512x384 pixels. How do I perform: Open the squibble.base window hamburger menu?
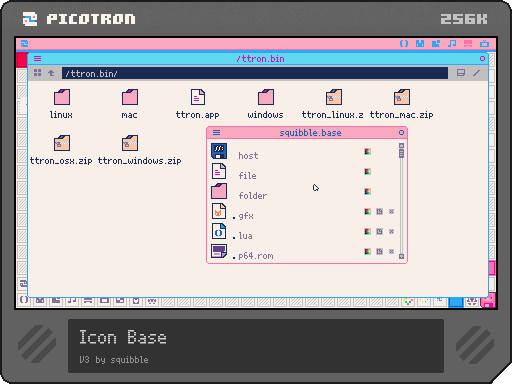coord(217,133)
